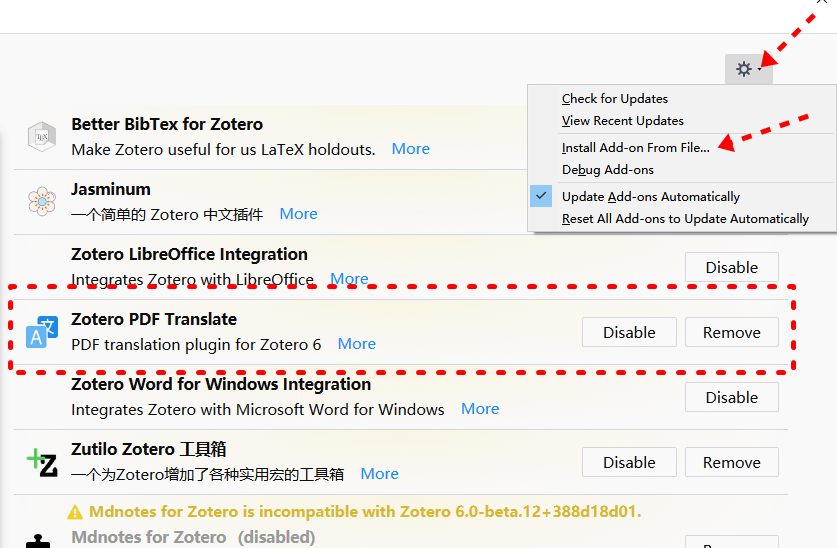Toggle Update Add-ons Automatically option
This screenshot has height=548, width=837.
point(650,197)
